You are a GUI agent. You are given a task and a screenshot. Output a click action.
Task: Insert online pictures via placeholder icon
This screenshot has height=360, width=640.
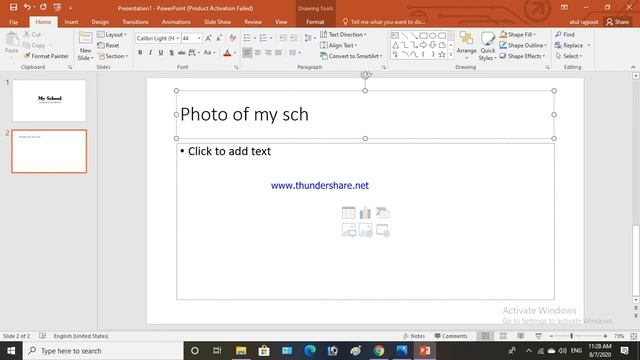pos(365,230)
